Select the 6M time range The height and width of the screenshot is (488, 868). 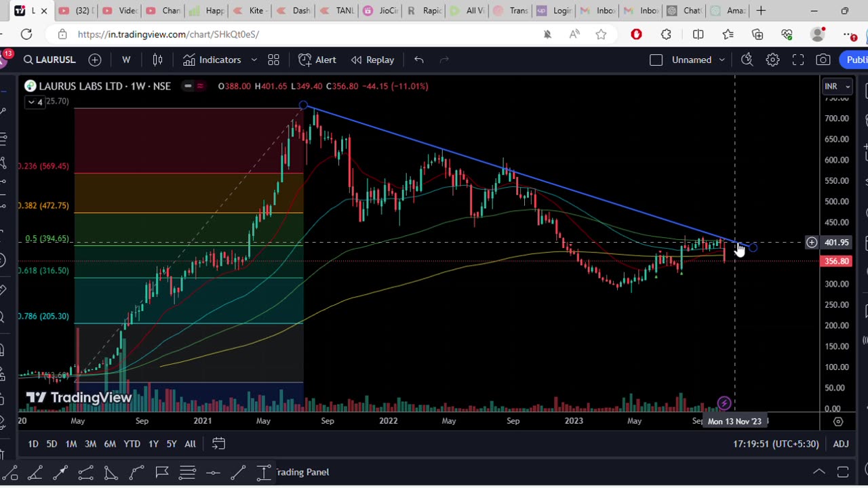pos(110,444)
